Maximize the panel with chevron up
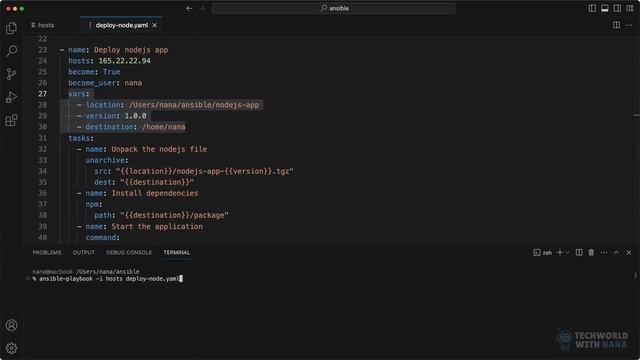Screen dimensions: 640x360 point(616,253)
